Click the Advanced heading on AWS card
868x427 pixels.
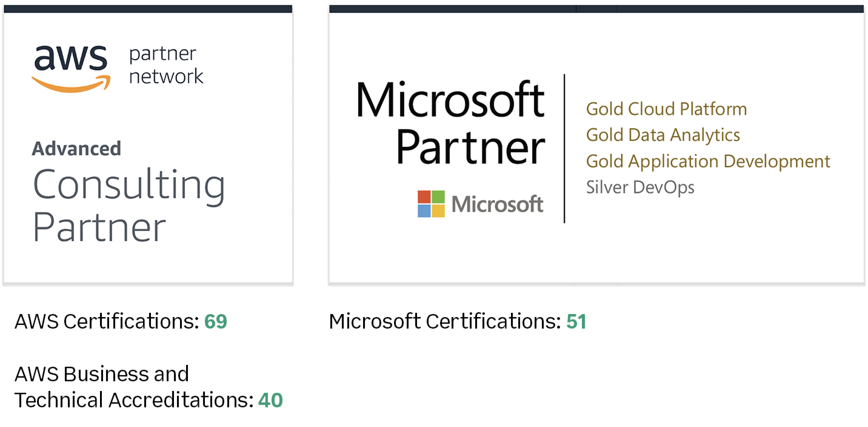[76, 148]
